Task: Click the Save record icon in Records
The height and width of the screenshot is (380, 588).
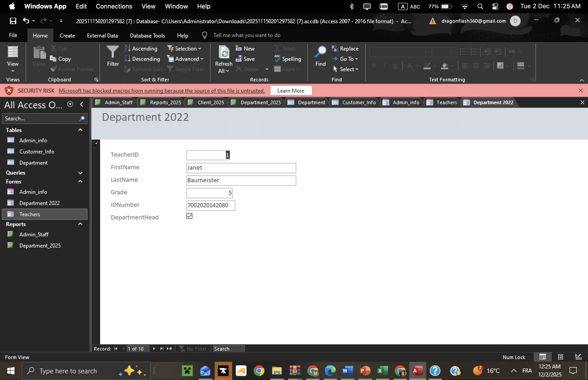Action: [x=239, y=59]
